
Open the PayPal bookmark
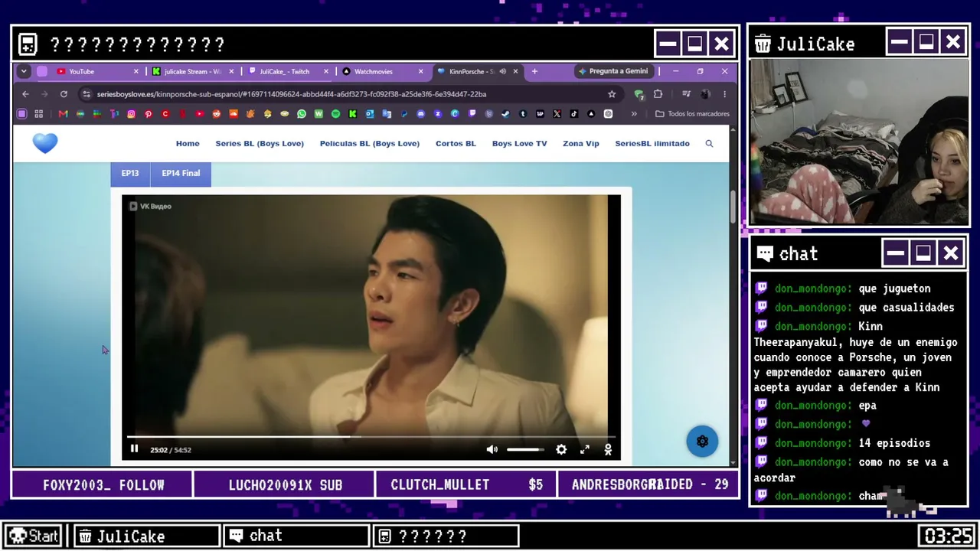click(x=404, y=114)
